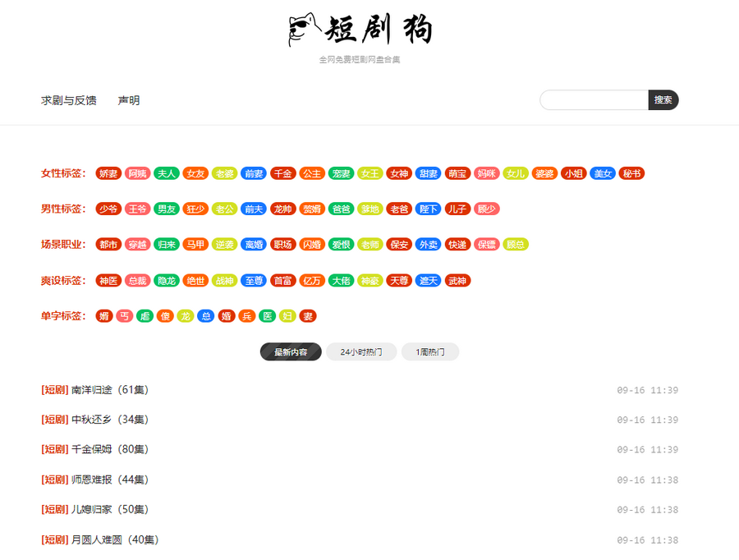This screenshot has height=560, width=739.
Task: Click the 短剧狗 dog logo
Action: click(x=360, y=30)
